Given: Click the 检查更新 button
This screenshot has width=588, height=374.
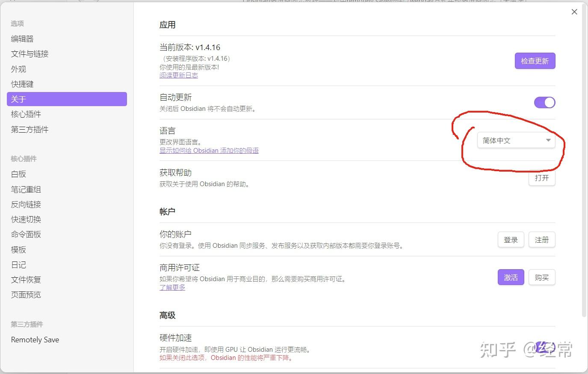Looking at the screenshot, I should click(535, 61).
